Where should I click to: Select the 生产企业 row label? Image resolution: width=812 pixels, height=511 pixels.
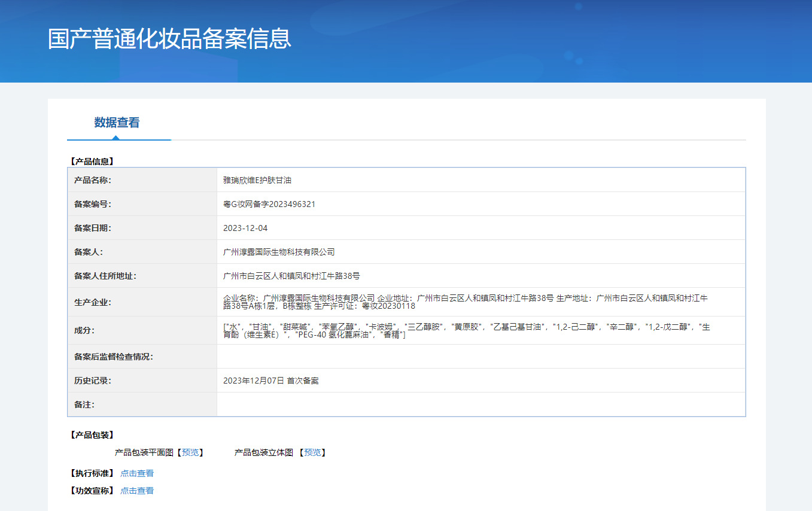[x=93, y=302]
